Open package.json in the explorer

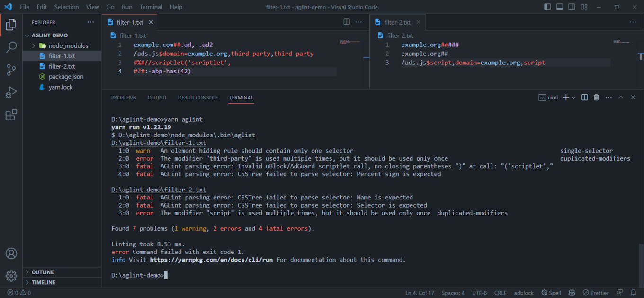[x=66, y=77]
